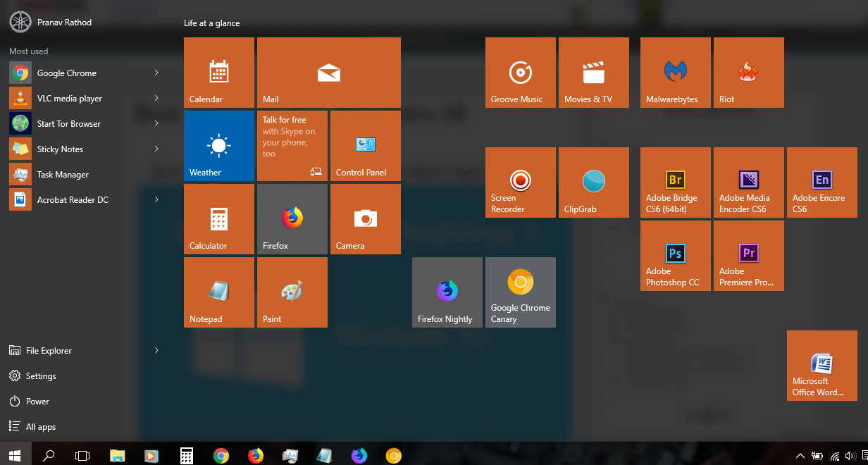The width and height of the screenshot is (868, 465).
Task: Launch Adobe Premiere Pro tile
Action: pyautogui.click(x=749, y=256)
